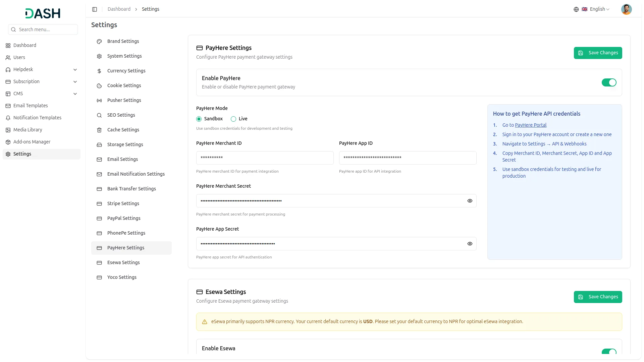Click the Pusher Settings broadcast icon
This screenshot has width=644, height=362.
click(x=99, y=101)
